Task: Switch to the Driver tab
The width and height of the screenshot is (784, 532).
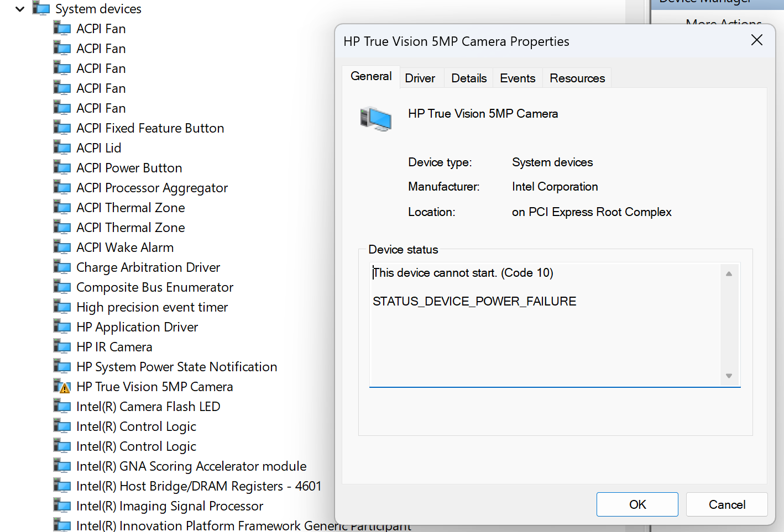Action: point(420,78)
